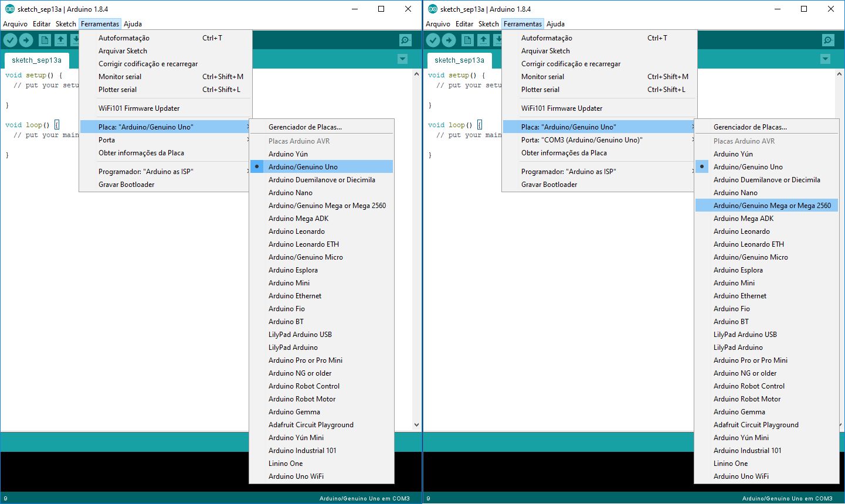This screenshot has height=504, width=845.
Task: Select LilyPad Arduino USB in left window
Action: (x=321, y=335)
